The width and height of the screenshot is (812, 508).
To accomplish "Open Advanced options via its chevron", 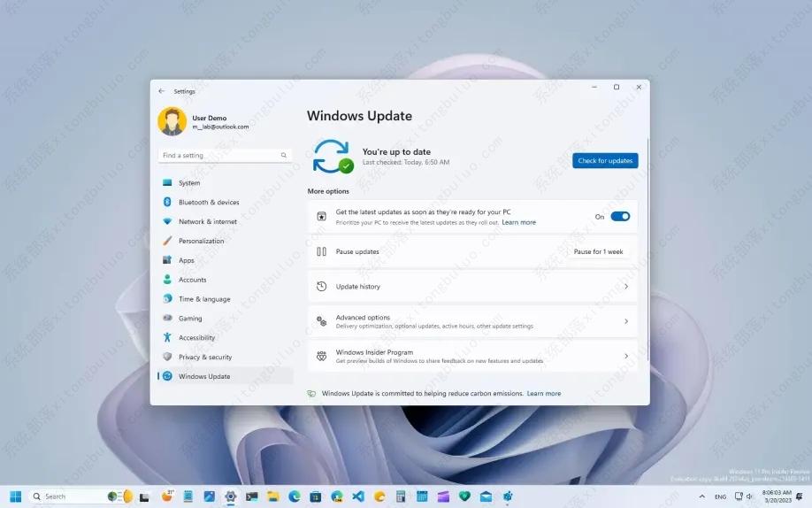I will point(626,321).
